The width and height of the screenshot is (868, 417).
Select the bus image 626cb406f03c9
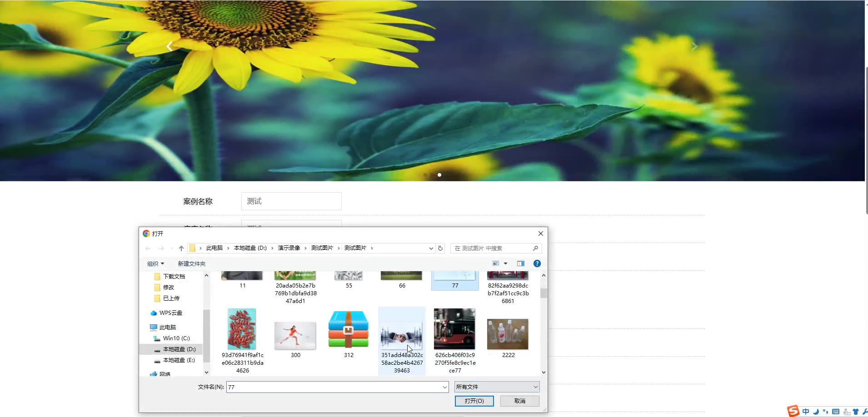click(455, 329)
